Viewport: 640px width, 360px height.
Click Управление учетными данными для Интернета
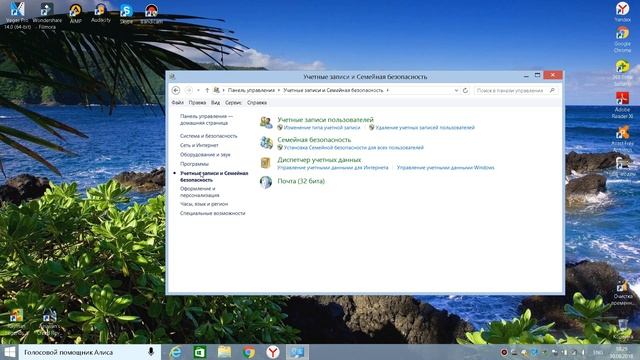click(x=333, y=168)
